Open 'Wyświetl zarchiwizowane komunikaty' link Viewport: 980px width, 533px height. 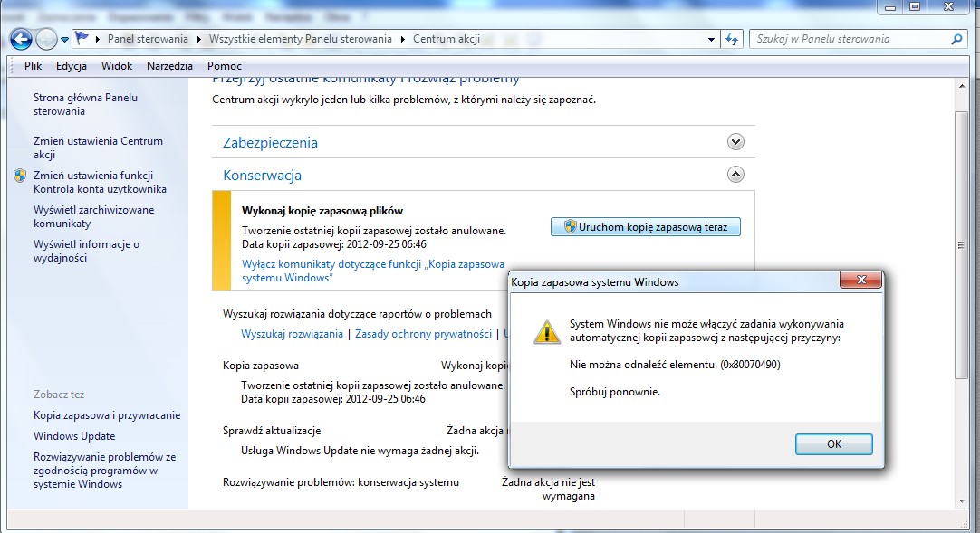click(x=94, y=216)
